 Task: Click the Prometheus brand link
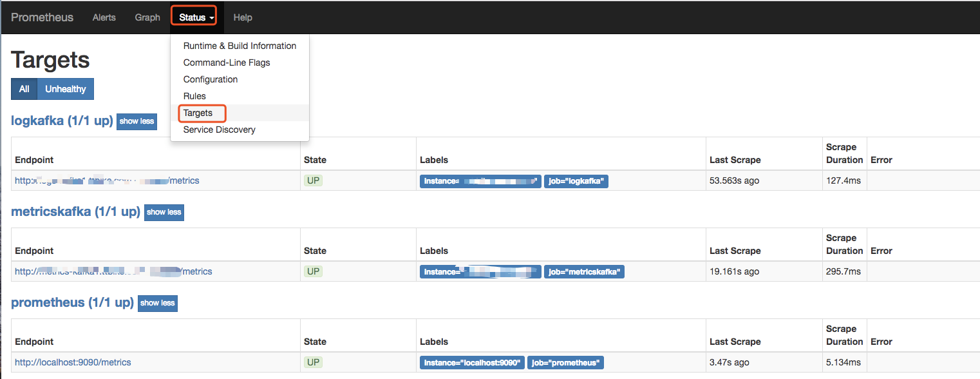pos(42,17)
